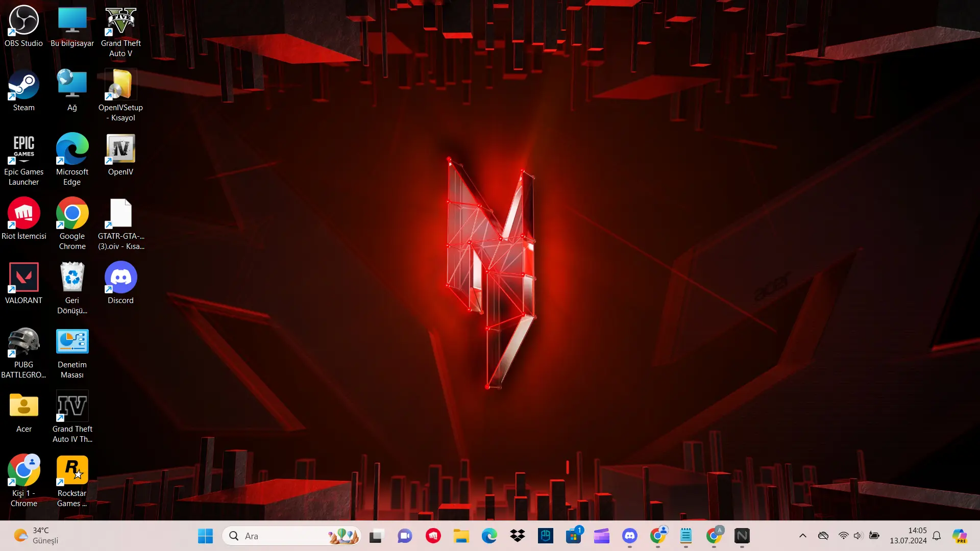
Task: Open the volume speaker tray icon
Action: (859, 536)
